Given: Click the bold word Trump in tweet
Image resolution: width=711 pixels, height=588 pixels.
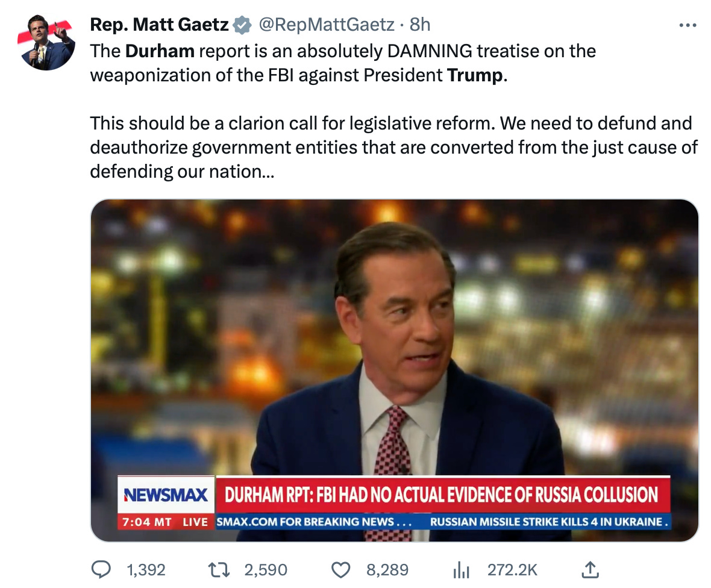Looking at the screenshot, I should (x=475, y=77).
